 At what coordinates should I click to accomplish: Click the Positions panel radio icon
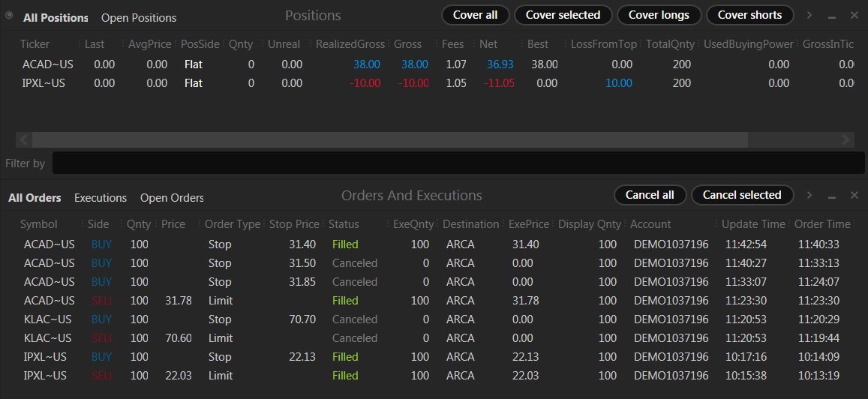(9, 16)
